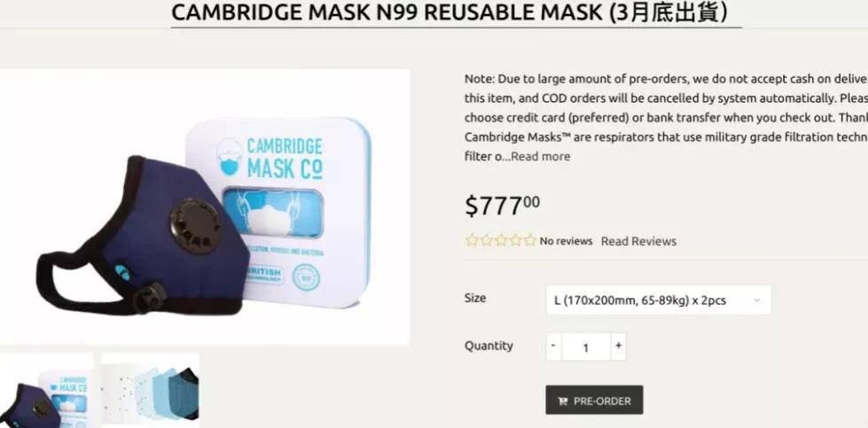The width and height of the screenshot is (868, 428).
Task: Click the No reviews text
Action: [566, 241]
